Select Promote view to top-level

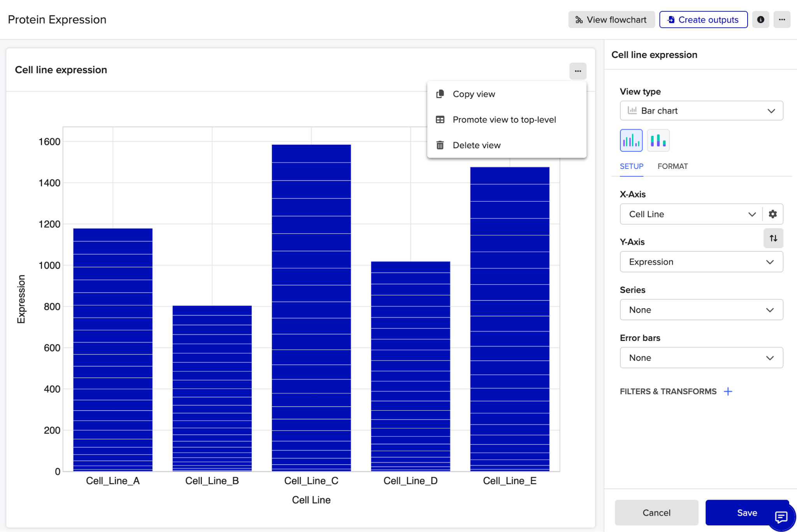point(504,120)
